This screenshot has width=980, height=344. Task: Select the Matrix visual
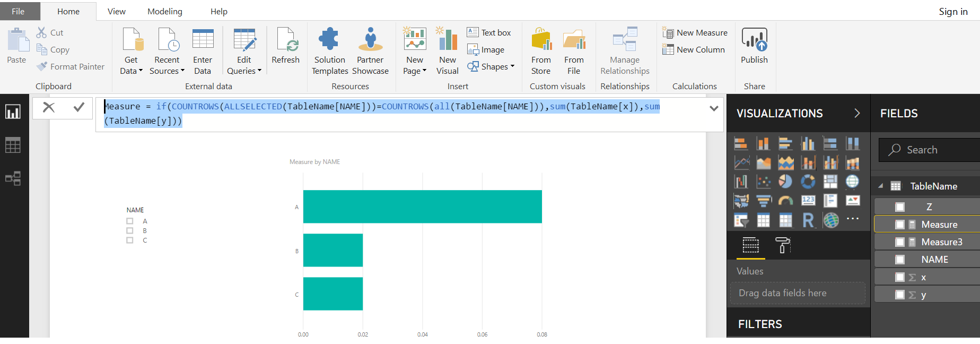(x=785, y=220)
